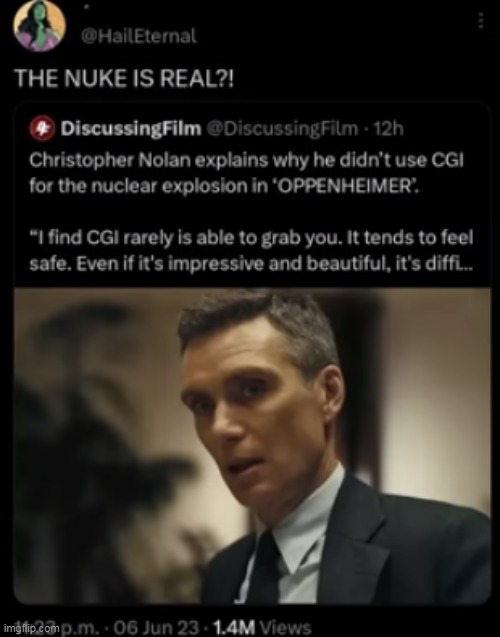Click the imgflip.com watermark
This screenshot has width=500, height=637.
[x=32, y=628]
